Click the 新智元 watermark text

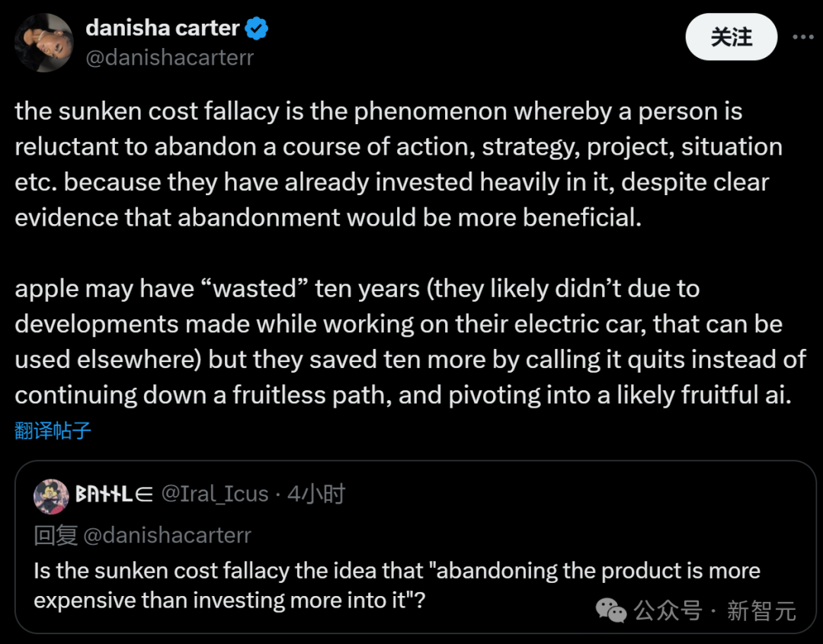coord(761,610)
